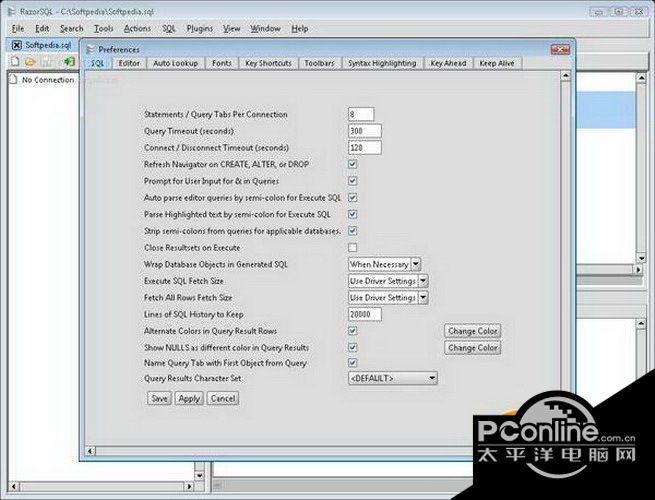
Task: Click the Lines of SQL History to Keep field
Action: point(365,315)
